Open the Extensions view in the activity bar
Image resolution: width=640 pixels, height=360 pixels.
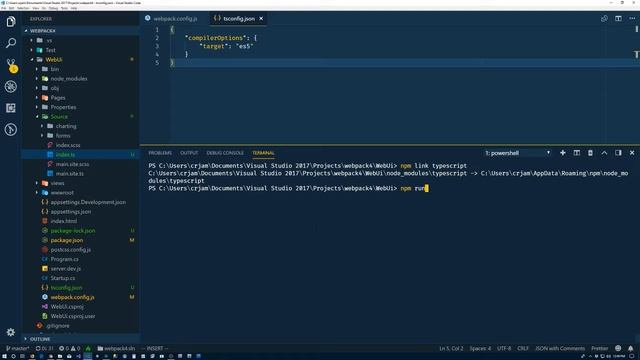point(11,108)
